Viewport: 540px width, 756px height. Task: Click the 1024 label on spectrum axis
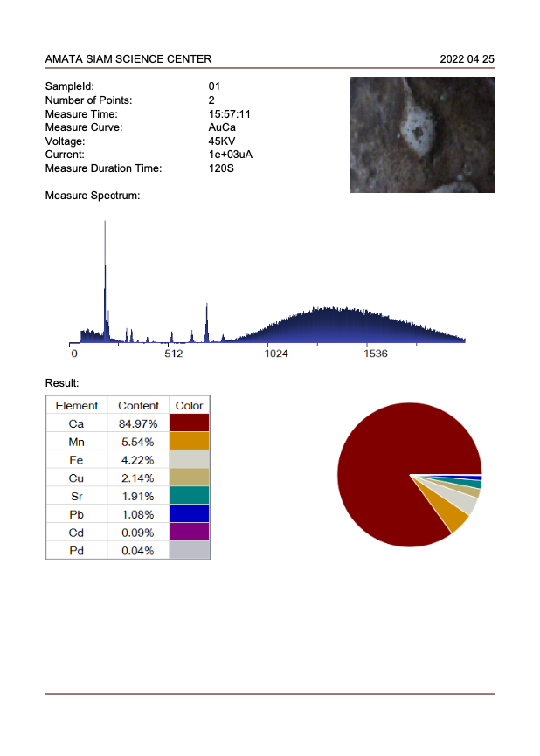276,354
